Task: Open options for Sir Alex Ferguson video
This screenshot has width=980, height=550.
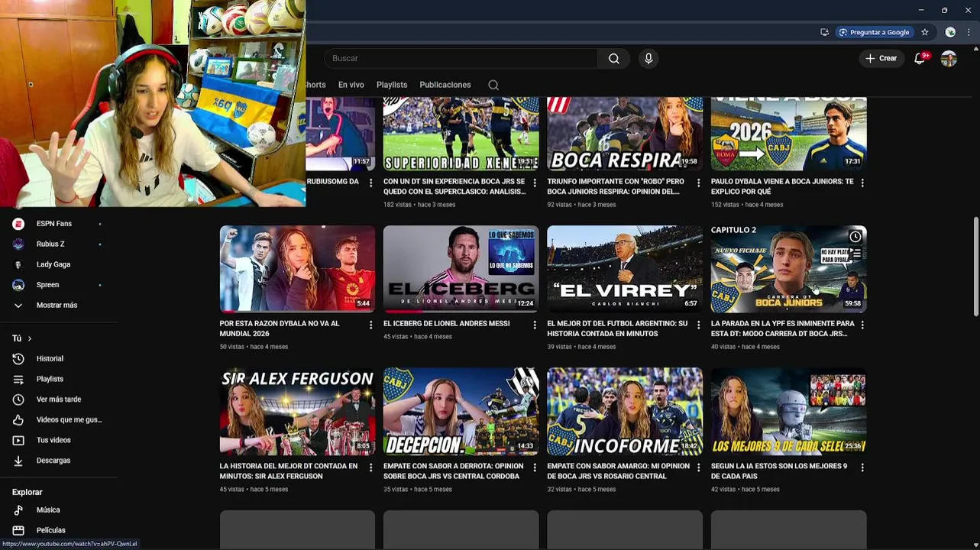Action: (x=371, y=467)
